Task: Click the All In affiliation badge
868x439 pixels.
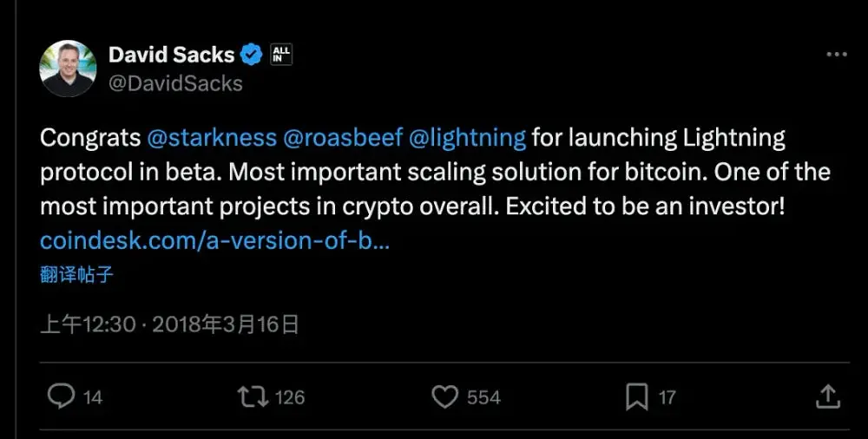Action: tap(281, 55)
